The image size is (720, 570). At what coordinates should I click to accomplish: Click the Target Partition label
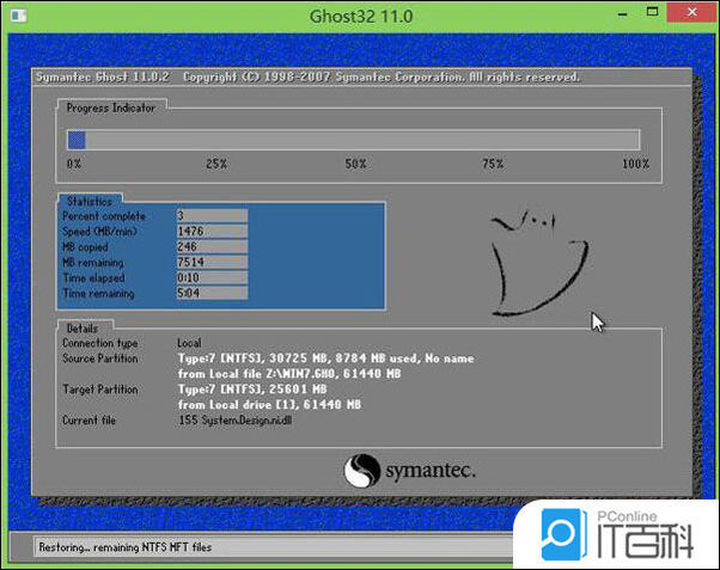[100, 389]
